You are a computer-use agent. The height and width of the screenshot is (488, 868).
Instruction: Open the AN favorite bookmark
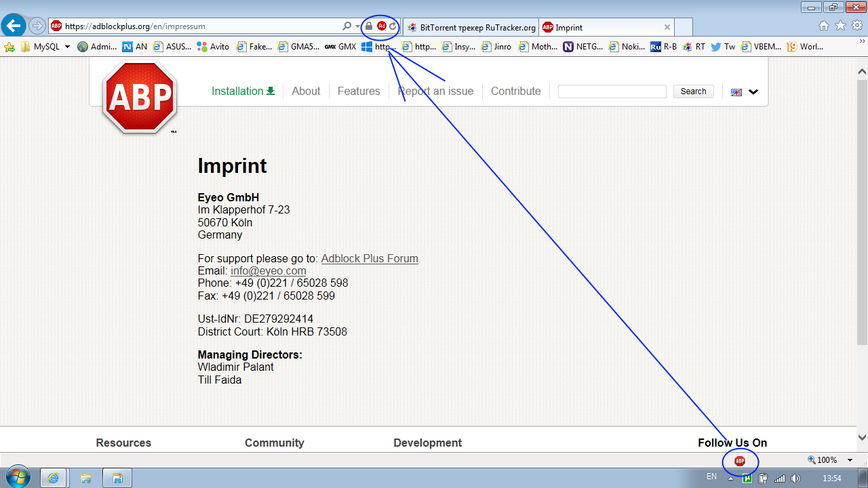pos(134,47)
